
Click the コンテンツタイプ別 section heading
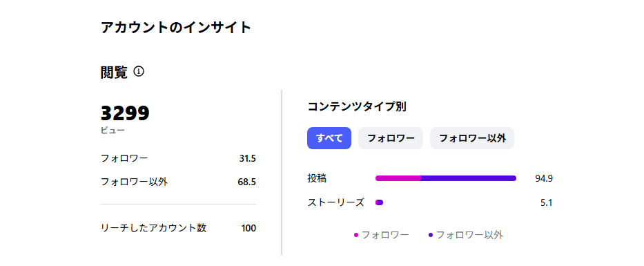(x=357, y=107)
